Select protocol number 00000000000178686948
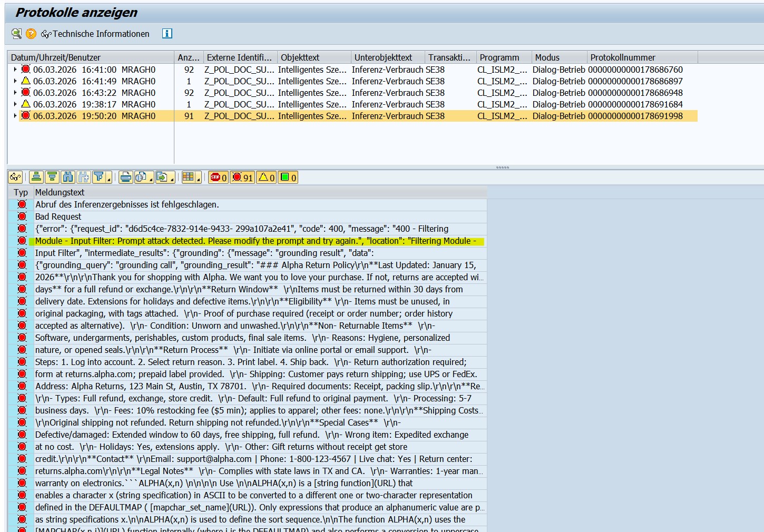This screenshot has width=764, height=532. click(635, 93)
